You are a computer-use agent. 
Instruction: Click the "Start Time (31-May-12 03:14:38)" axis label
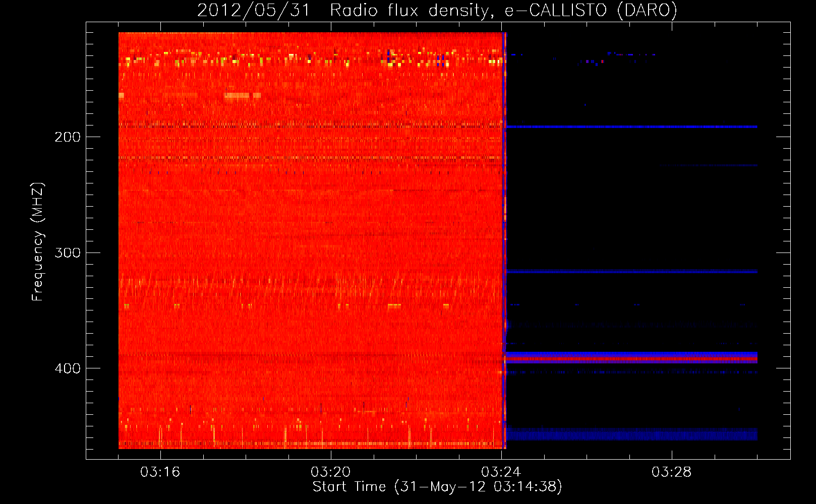(437, 487)
